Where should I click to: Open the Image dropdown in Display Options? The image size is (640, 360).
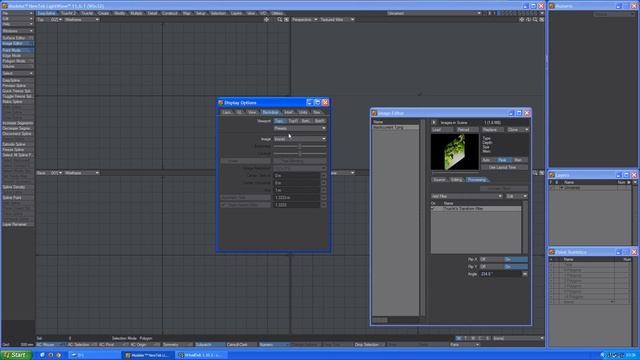click(x=300, y=139)
